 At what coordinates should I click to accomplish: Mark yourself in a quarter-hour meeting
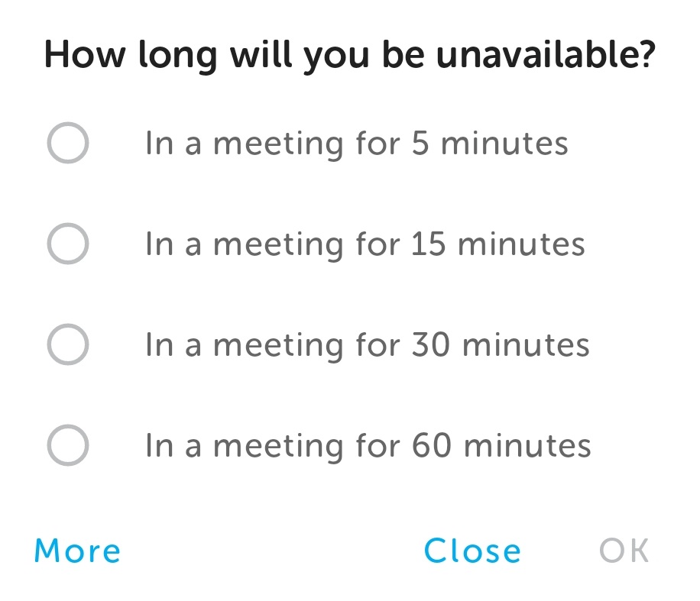(x=68, y=244)
